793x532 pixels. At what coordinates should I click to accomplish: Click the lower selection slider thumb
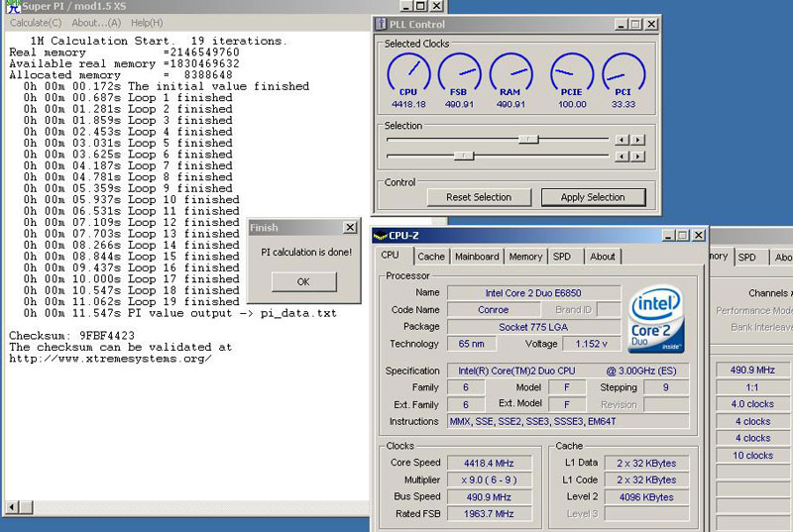point(462,156)
